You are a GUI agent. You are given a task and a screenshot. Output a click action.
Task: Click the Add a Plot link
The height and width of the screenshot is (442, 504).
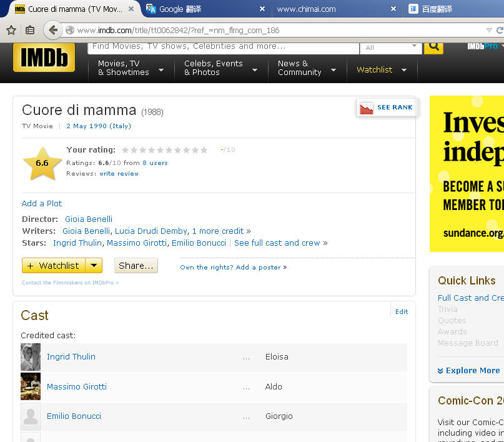click(42, 204)
